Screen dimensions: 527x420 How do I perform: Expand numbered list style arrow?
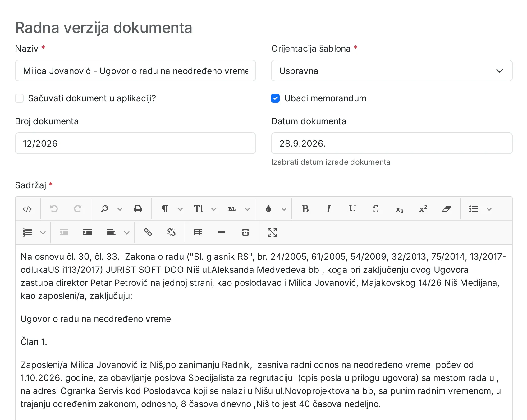coord(43,233)
